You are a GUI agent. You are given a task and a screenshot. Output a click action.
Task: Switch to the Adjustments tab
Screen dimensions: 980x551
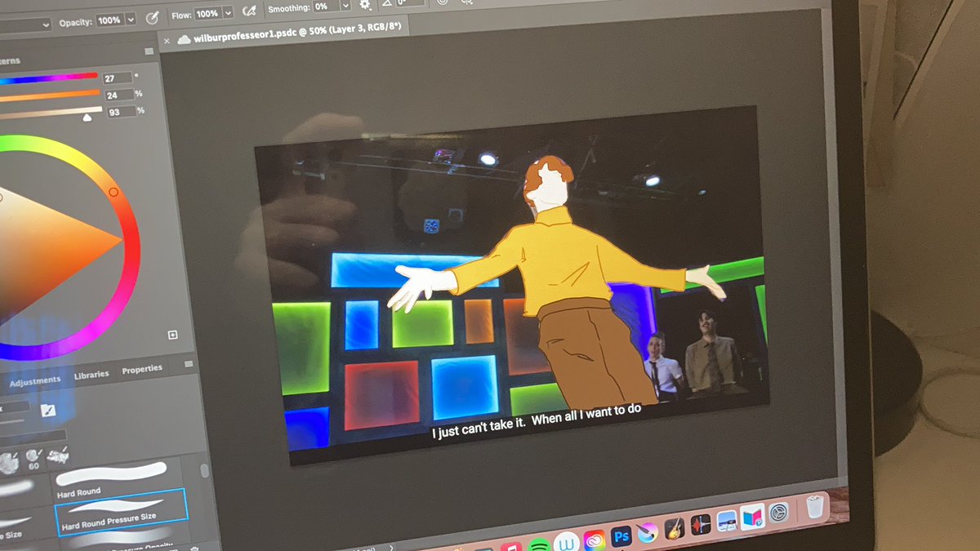[x=35, y=380]
